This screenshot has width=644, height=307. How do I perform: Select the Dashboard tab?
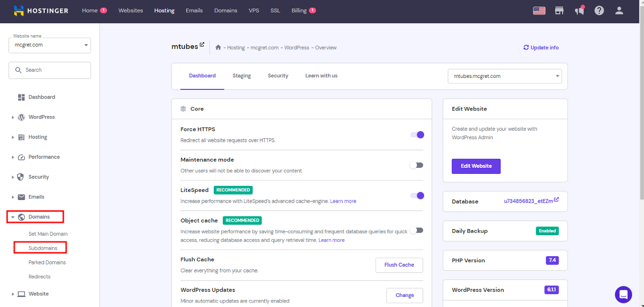pyautogui.click(x=202, y=76)
